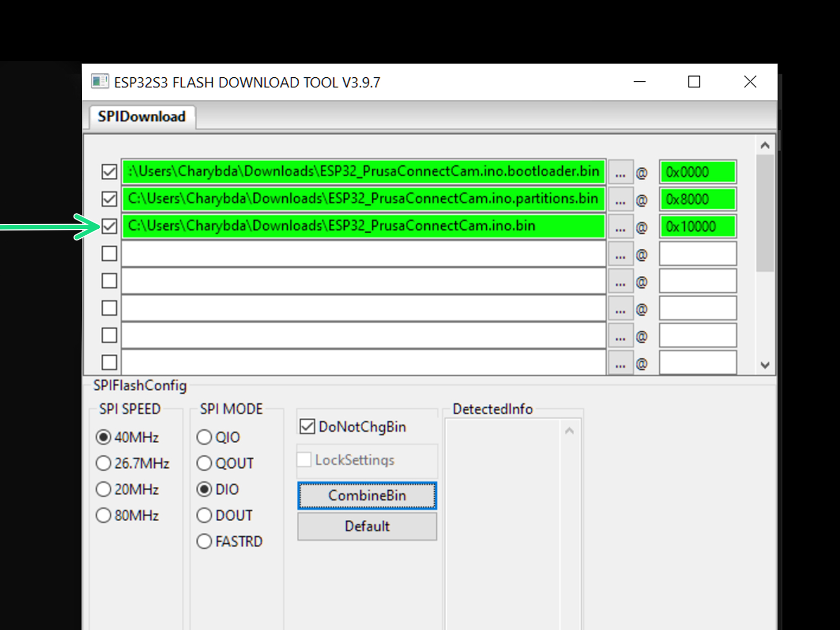
Task: Edit the 0x0000 address field
Action: pyautogui.click(x=698, y=172)
